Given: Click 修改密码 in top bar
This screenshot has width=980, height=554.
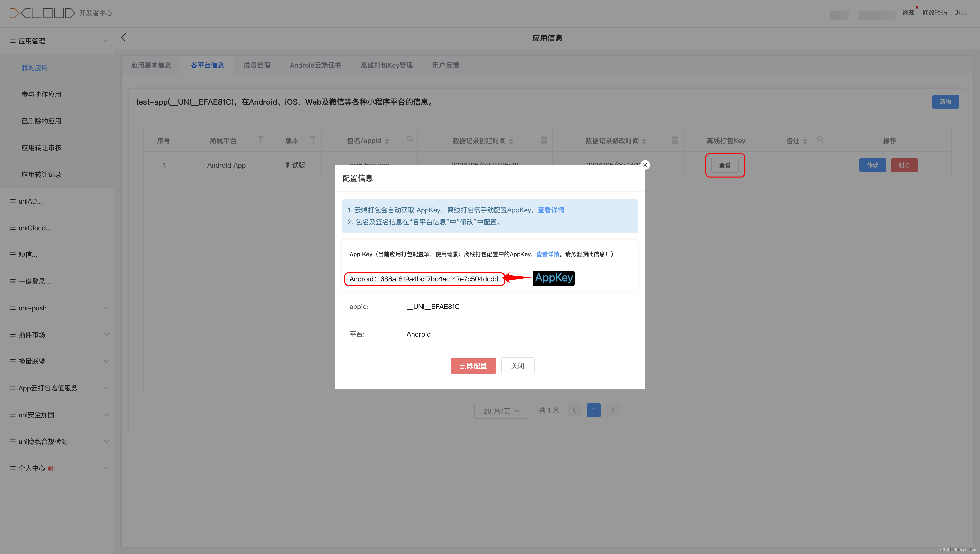Looking at the screenshot, I should pyautogui.click(x=934, y=13).
